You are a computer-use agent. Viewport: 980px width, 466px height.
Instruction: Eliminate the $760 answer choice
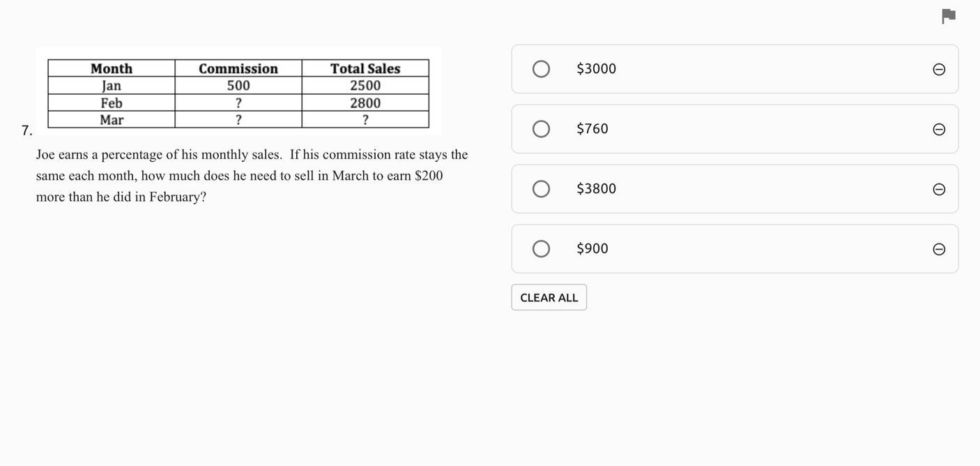point(939,129)
